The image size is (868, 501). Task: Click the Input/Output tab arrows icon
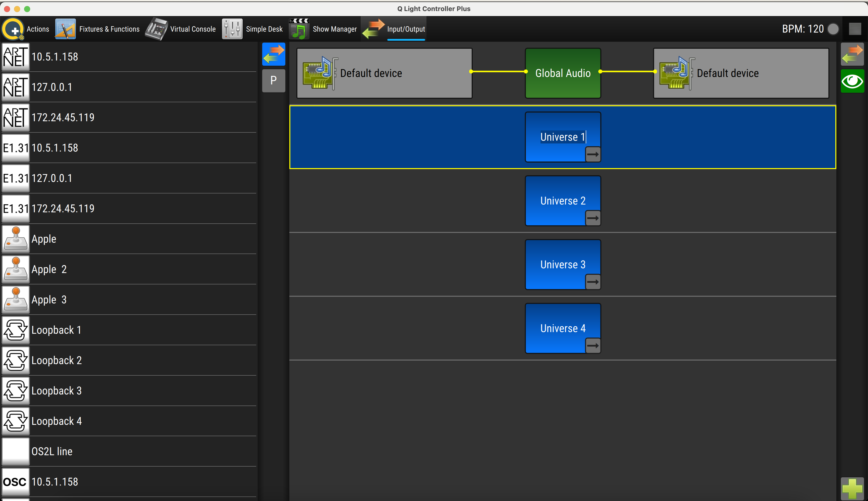[x=374, y=29]
